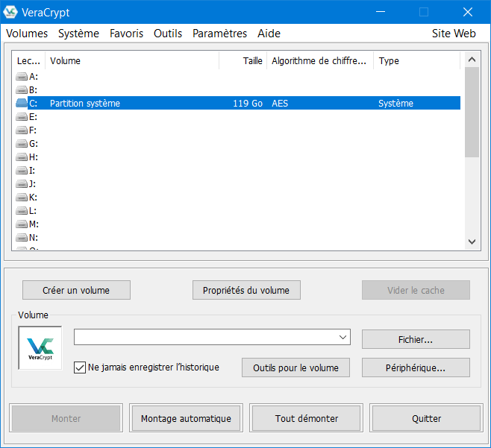This screenshot has height=448, width=491.
Task: Toggle 'Ne jamais enregistrer l'historique' checkbox
Action: coord(80,367)
